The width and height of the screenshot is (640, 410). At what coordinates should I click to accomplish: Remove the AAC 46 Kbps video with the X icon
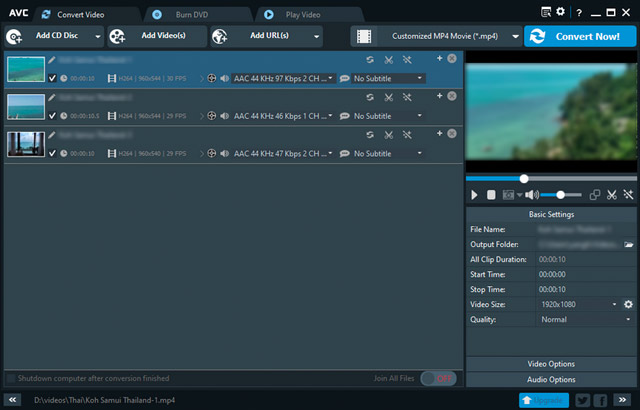point(452,96)
